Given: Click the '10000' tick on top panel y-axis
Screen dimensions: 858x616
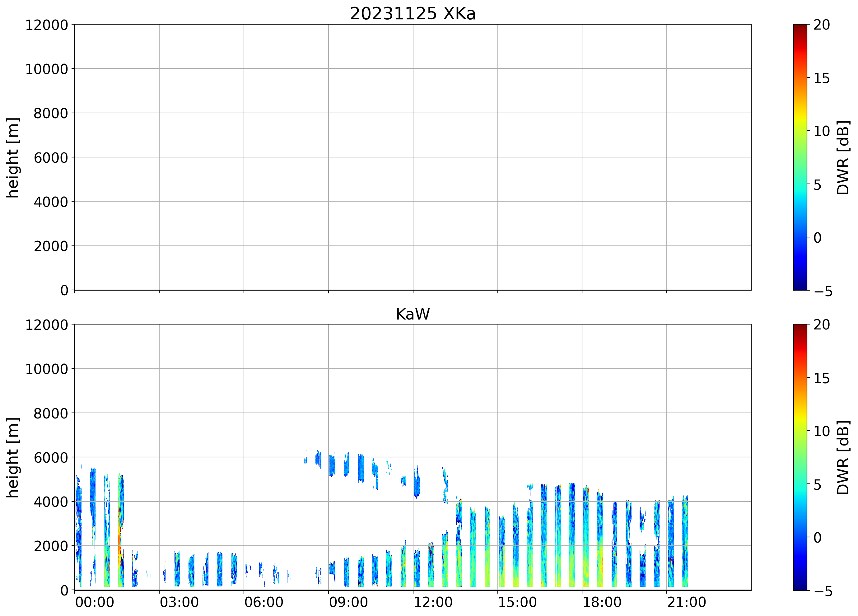Looking at the screenshot, I should [x=47, y=69].
